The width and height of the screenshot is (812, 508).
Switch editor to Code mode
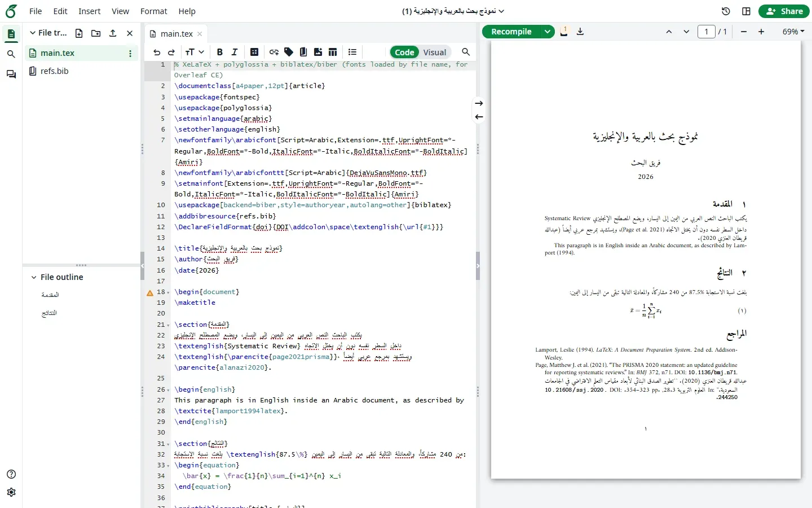coord(404,52)
